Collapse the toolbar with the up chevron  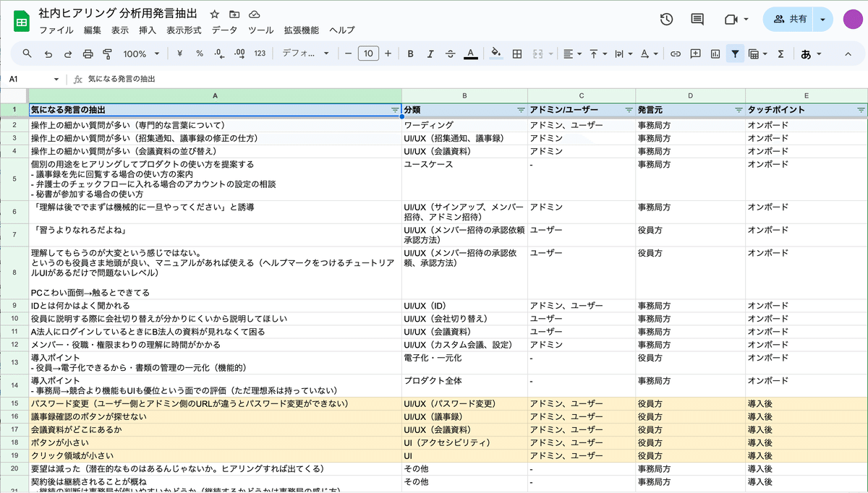(x=848, y=53)
